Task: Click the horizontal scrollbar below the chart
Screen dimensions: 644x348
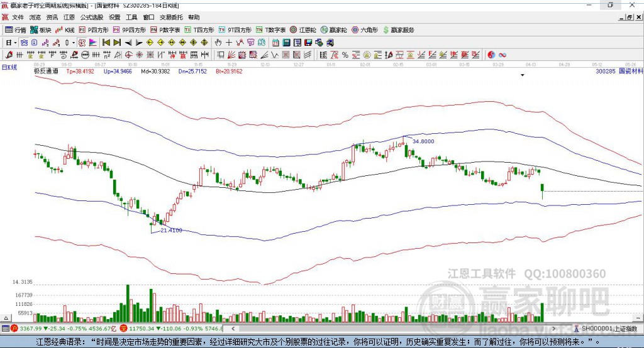Action: [x=394, y=329]
